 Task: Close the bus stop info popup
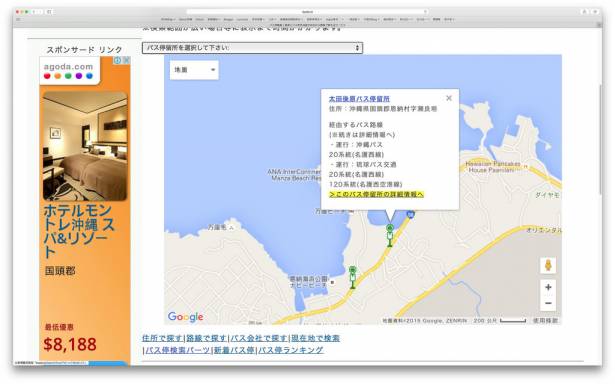coord(449,98)
